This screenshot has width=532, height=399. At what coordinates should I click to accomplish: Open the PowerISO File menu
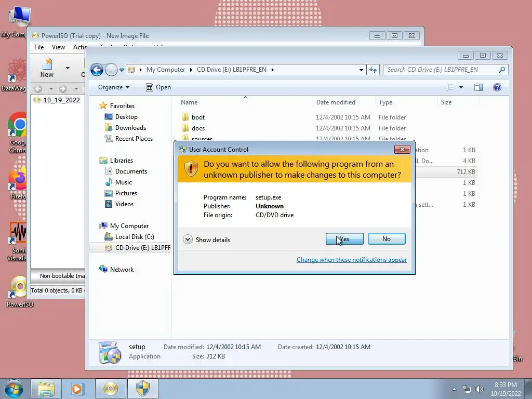[x=39, y=47]
